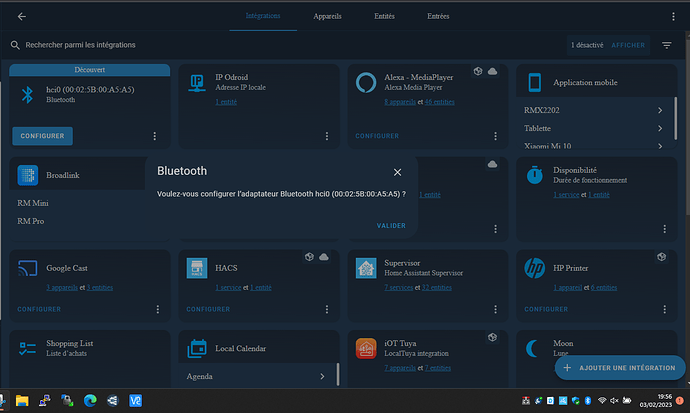
Task: Open three-dot menu on Alexa card
Action: click(x=495, y=136)
